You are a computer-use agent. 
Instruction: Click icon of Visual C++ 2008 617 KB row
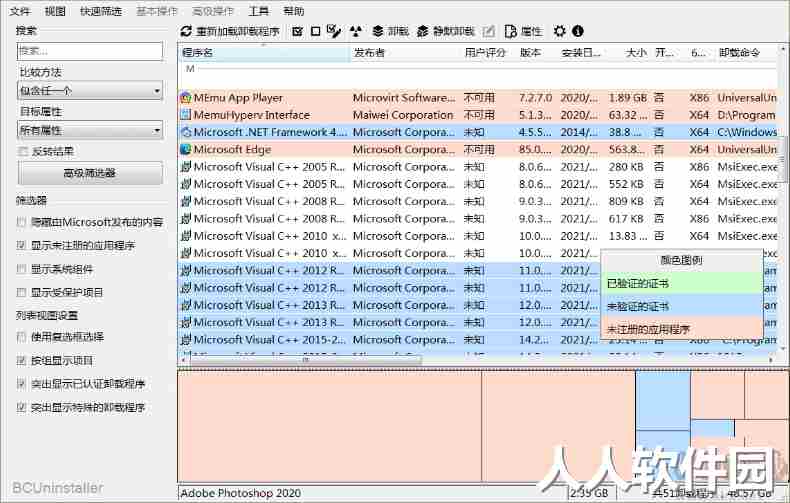[186, 219]
